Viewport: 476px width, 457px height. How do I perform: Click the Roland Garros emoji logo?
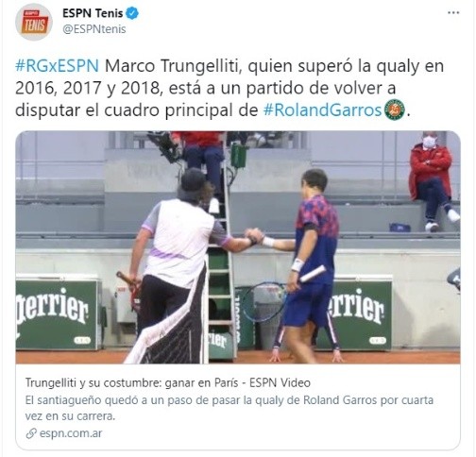pyautogui.click(x=395, y=110)
